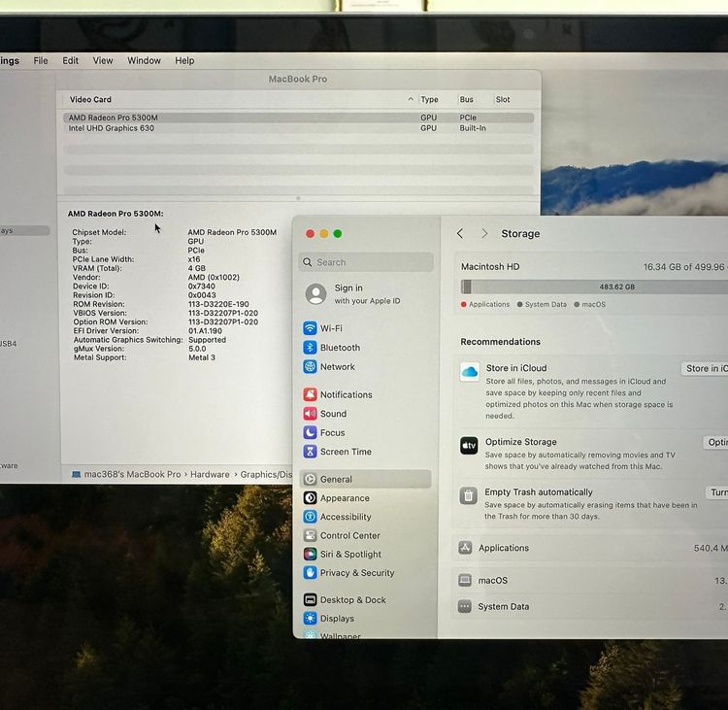
Task: Open Focus moon icon
Action: coord(310,432)
